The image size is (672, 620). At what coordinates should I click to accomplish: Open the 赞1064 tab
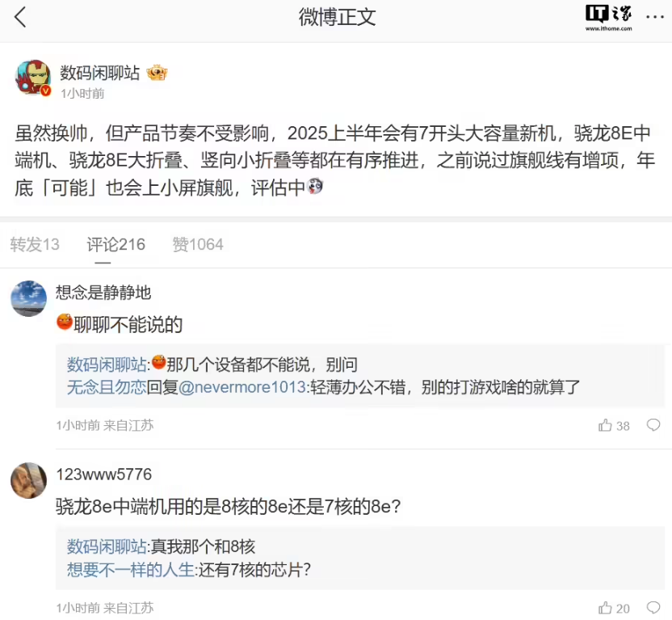[198, 244]
